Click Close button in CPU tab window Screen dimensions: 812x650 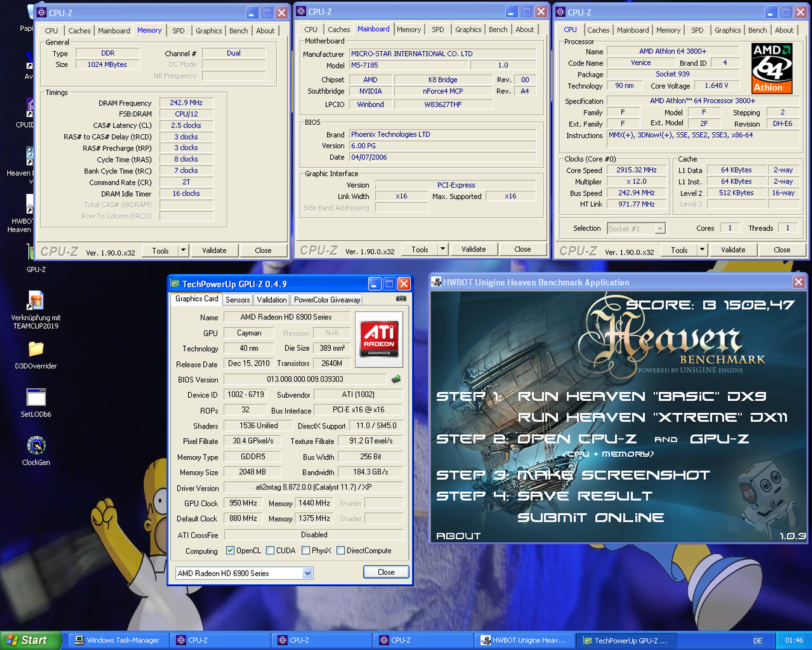pos(782,250)
